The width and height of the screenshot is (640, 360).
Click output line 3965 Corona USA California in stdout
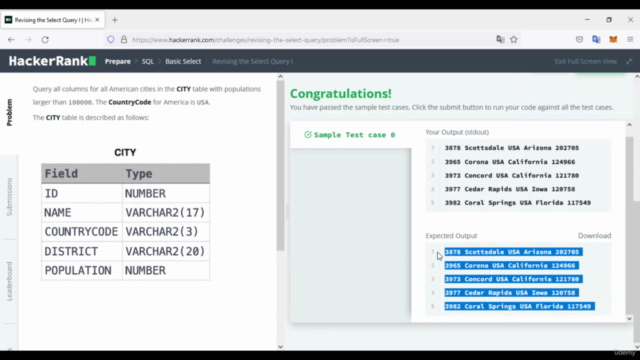(x=510, y=162)
